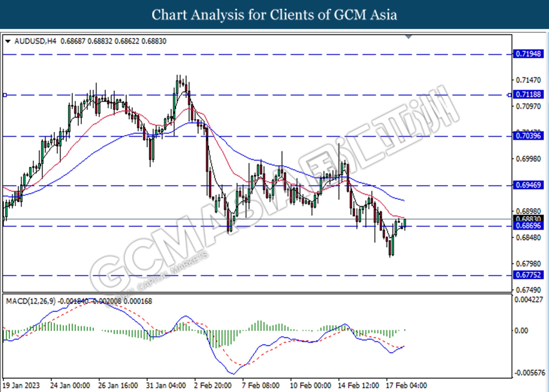Open the AUDUSD,H4 chart menu triangle
The width and height of the screenshot is (549, 392).
[8, 41]
